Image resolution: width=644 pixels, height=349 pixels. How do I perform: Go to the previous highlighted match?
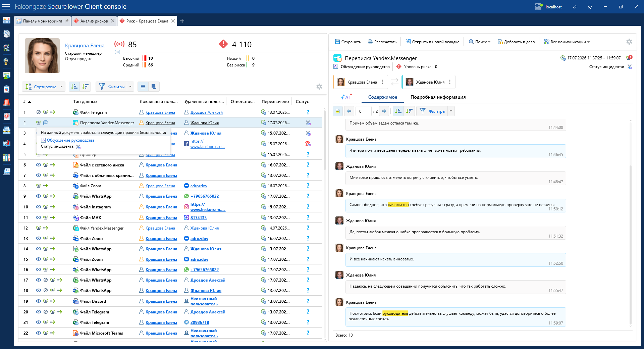tap(349, 111)
